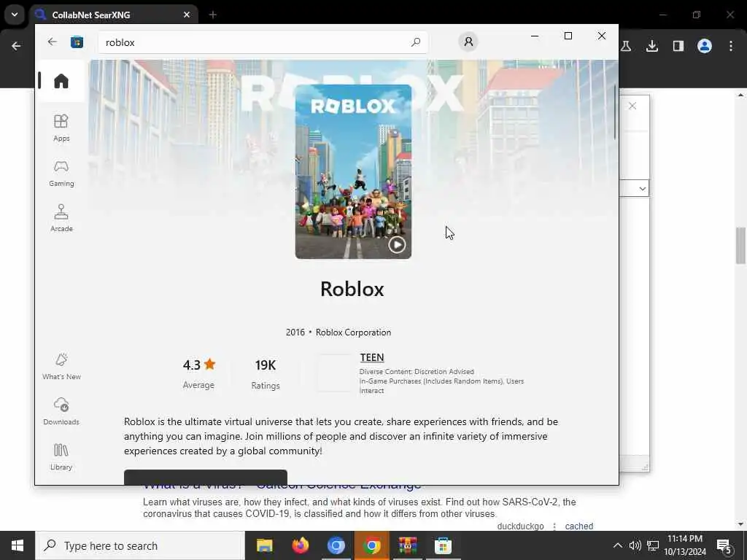Open the Caltech Science Exchange result link
The width and height of the screenshot is (747, 560).
(282, 486)
